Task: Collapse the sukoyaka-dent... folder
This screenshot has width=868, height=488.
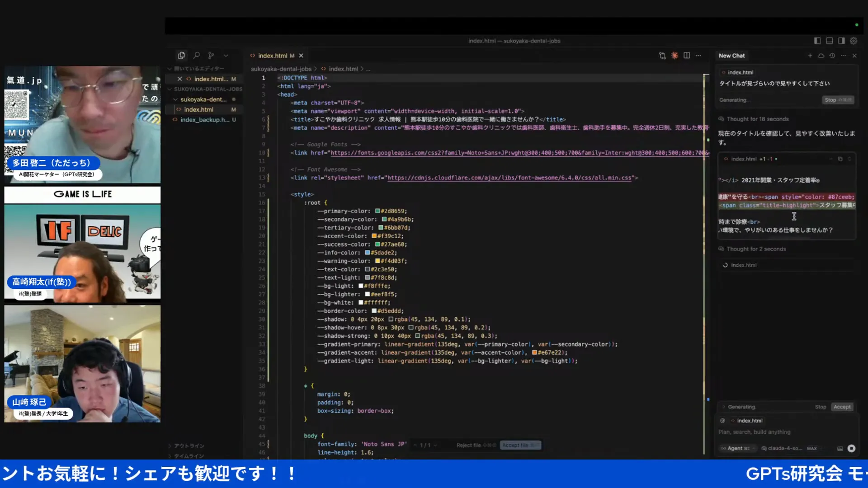Action: (x=203, y=99)
